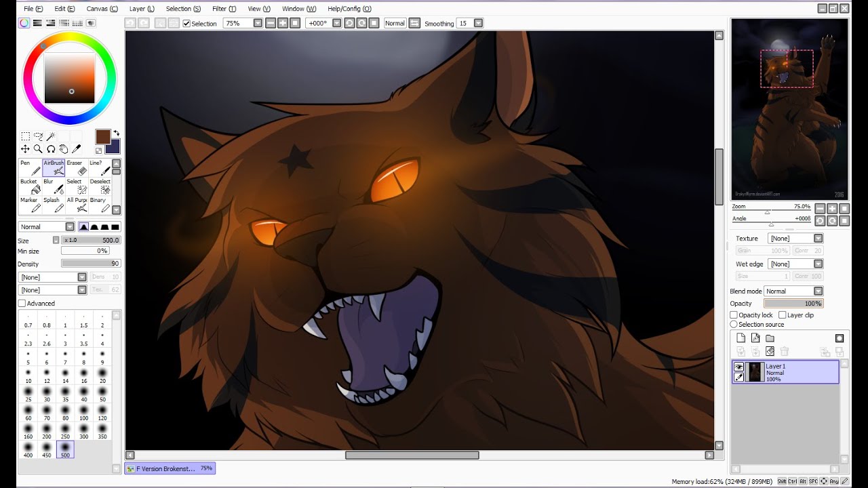The width and height of the screenshot is (868, 488).
Task: Swap foreground and background colors
Action: [116, 134]
